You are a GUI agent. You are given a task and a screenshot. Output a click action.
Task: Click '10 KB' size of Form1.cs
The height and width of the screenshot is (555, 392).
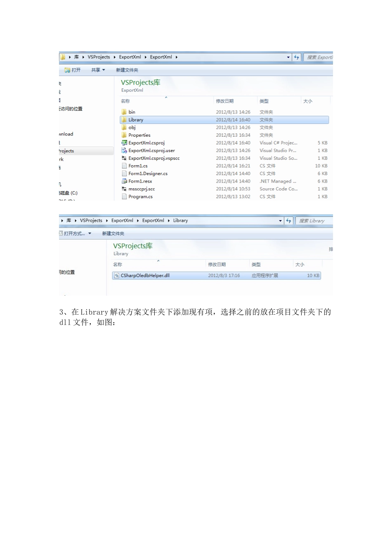[x=321, y=166]
